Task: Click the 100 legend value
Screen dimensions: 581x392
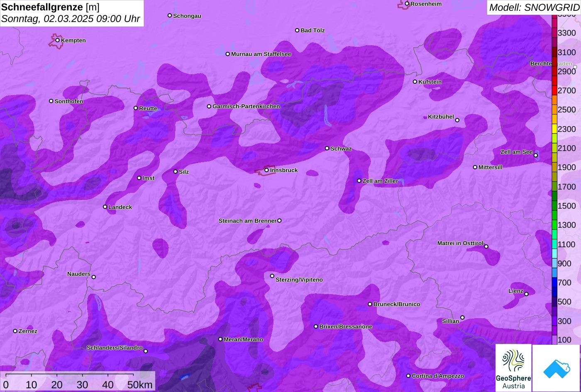Action: coord(564,340)
